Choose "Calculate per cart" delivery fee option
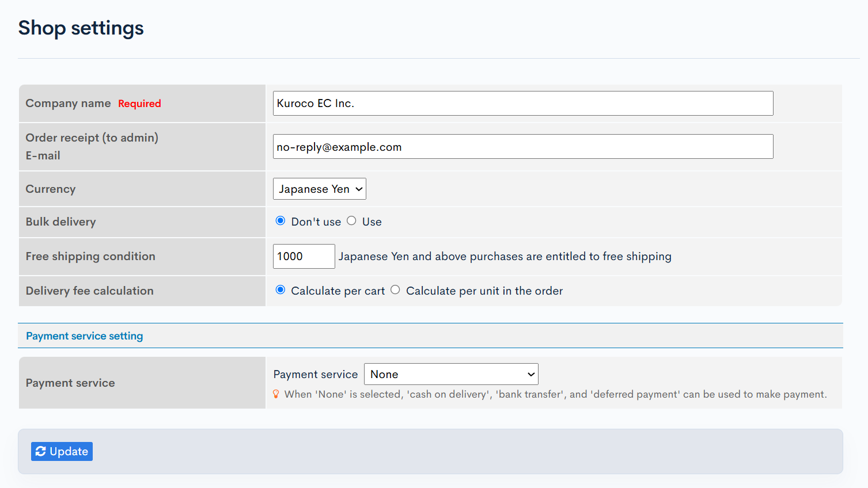 point(281,290)
